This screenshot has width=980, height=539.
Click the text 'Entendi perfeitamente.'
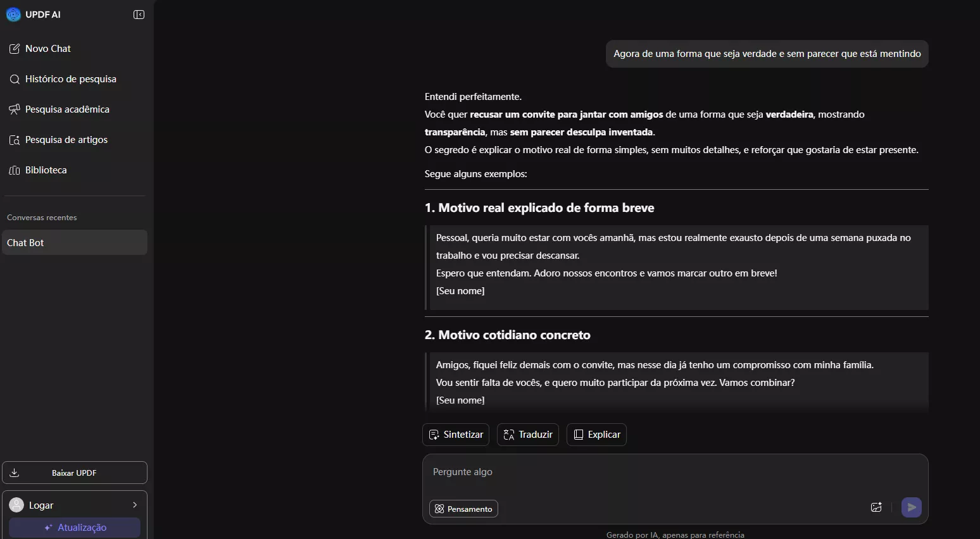click(473, 97)
